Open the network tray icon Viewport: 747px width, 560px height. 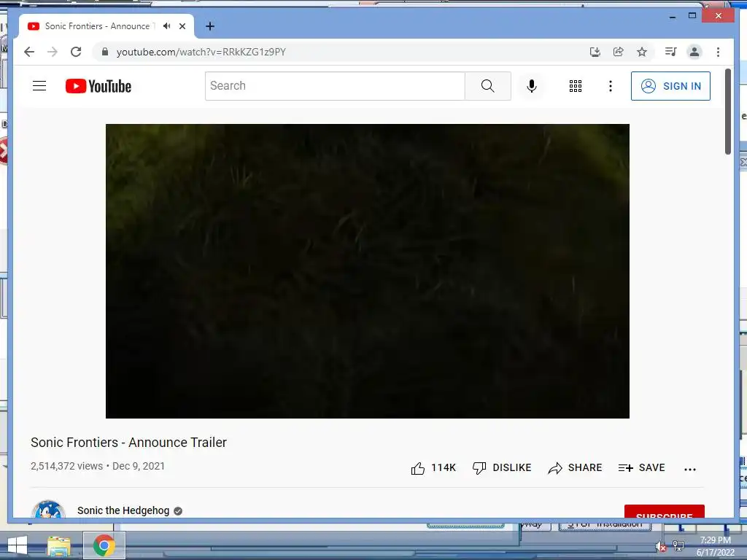(x=678, y=545)
